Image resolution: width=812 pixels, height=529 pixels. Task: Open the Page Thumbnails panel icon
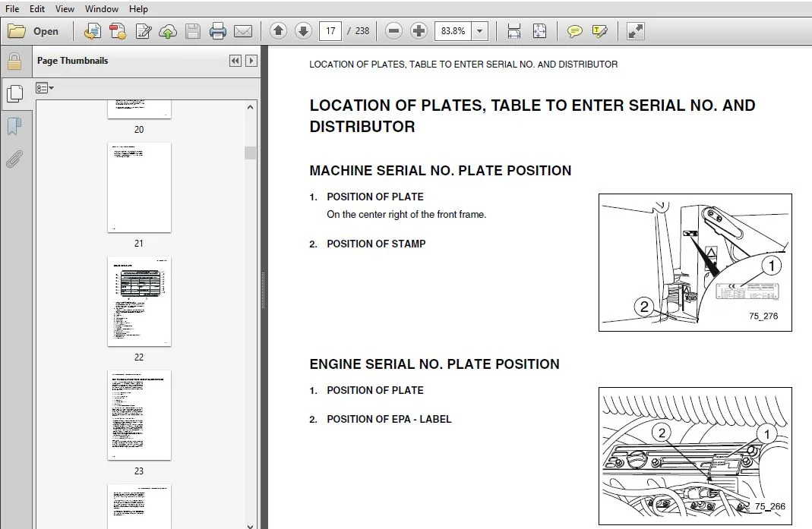coord(14,93)
